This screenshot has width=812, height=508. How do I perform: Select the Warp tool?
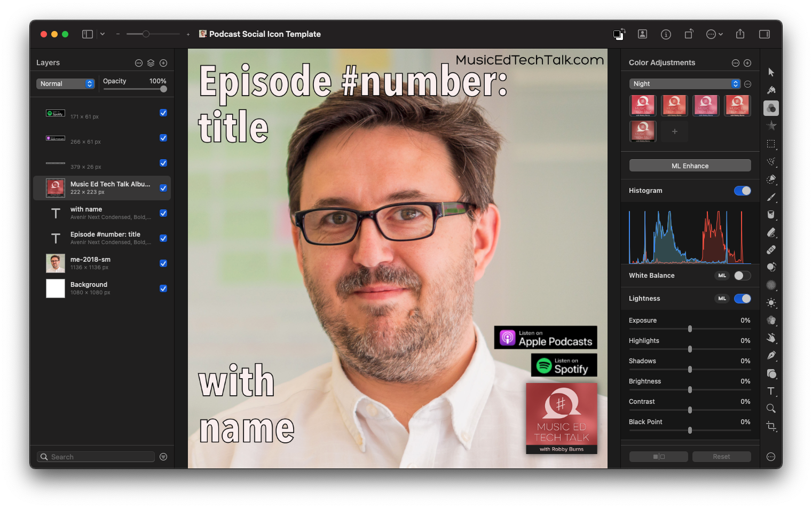[771, 338]
